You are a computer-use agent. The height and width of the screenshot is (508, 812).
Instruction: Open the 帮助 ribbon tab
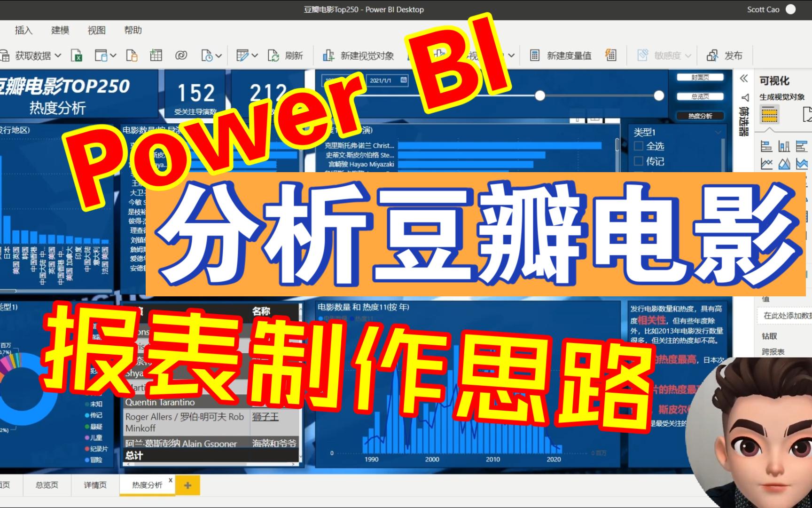point(133,30)
